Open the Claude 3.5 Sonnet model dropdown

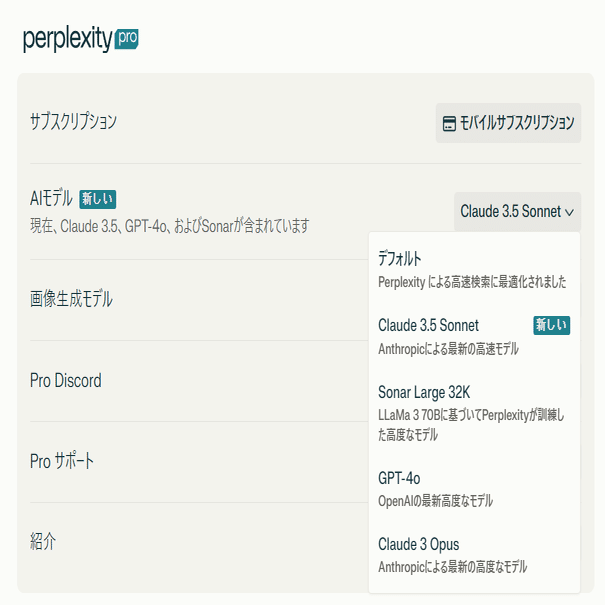coord(517,211)
